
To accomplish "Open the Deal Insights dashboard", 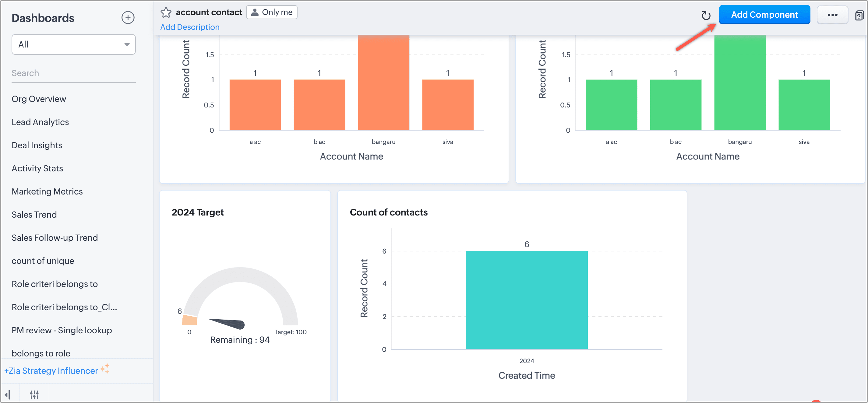I will coord(37,145).
